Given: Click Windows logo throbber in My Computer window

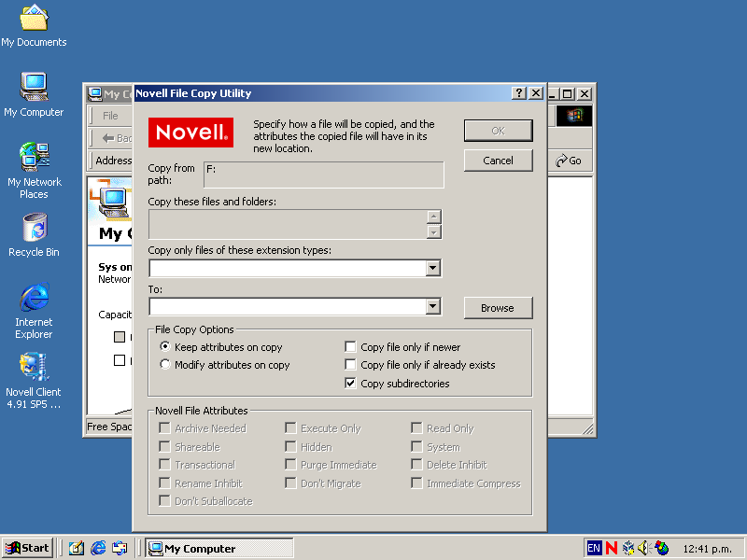Looking at the screenshot, I should pyautogui.click(x=574, y=116).
